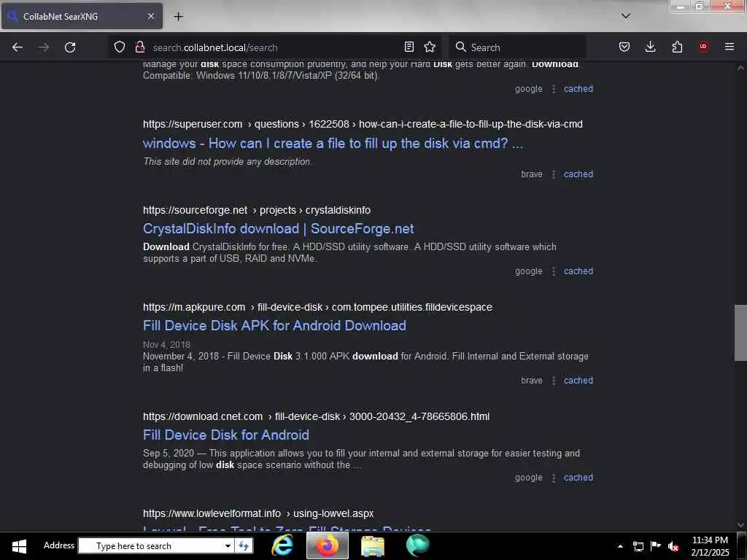Open Fill Device Disk APK for Android Download

tap(274, 326)
